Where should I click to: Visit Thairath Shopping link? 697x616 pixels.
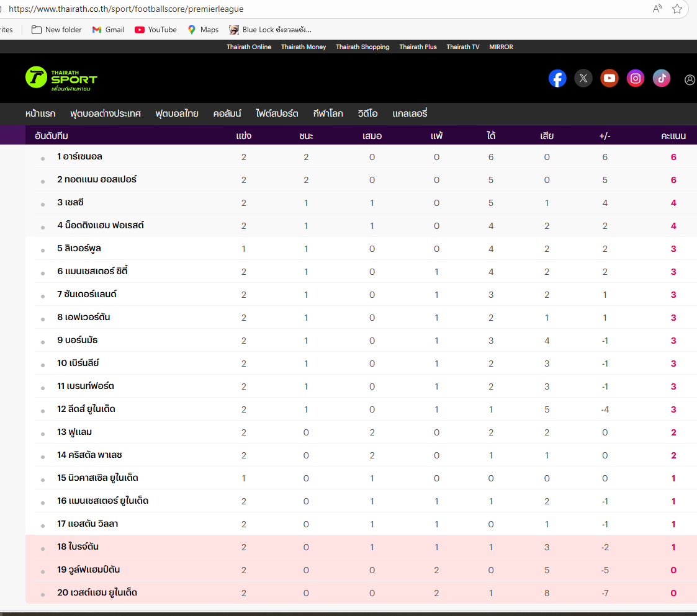[x=362, y=47]
